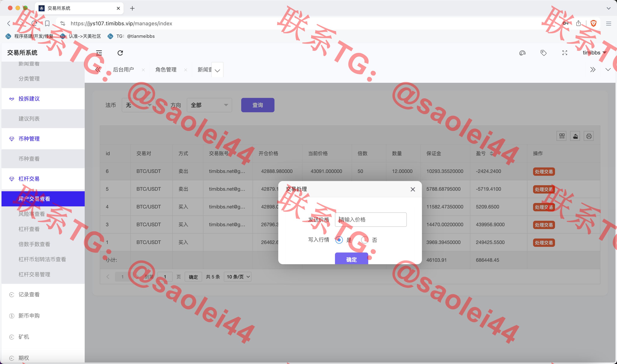Click 处理交易 for row id 1
Viewport: 617px width, 364px height.
coord(544,243)
